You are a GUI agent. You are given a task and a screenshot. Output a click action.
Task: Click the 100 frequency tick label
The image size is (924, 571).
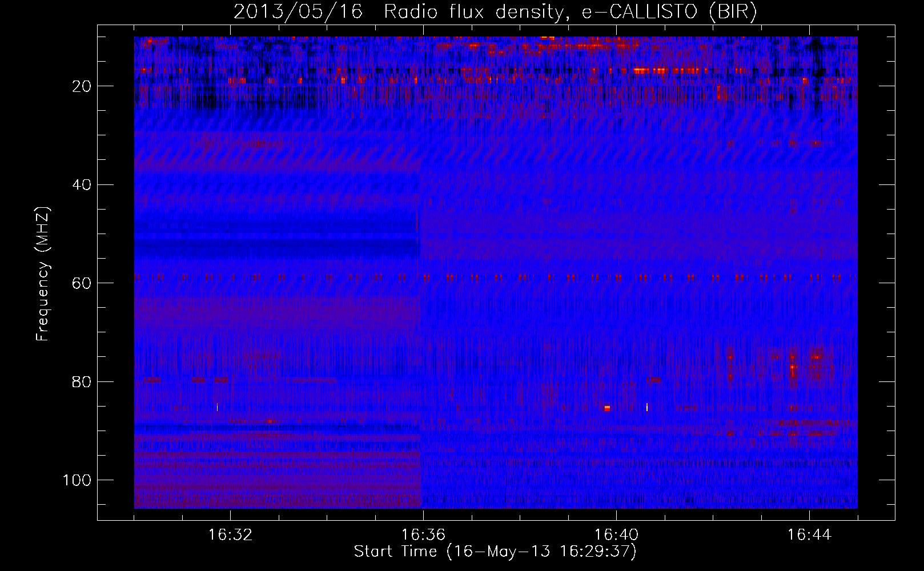click(77, 480)
